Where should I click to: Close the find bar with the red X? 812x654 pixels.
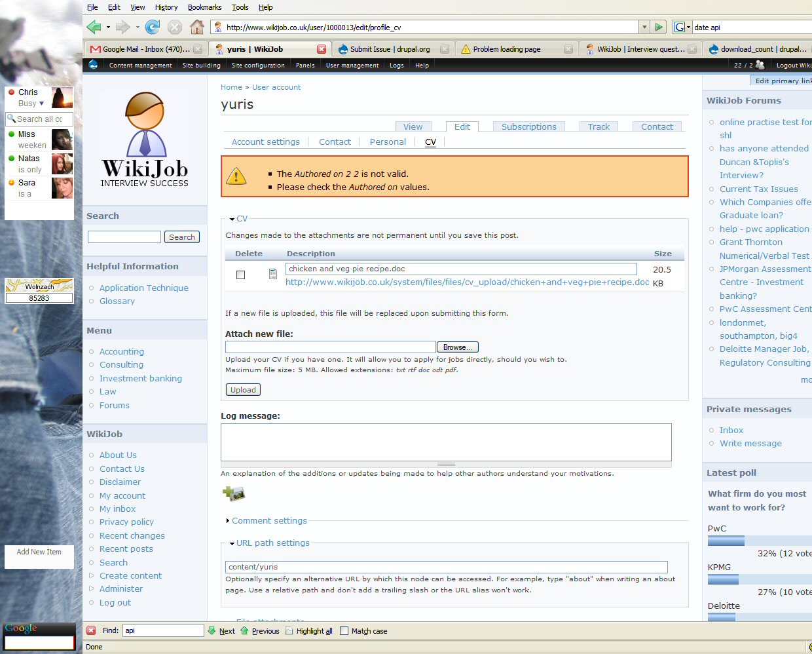tap(91, 630)
